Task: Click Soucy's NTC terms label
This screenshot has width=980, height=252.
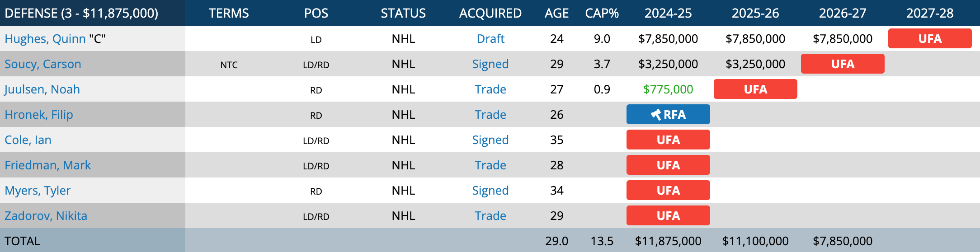Action: [x=229, y=65]
